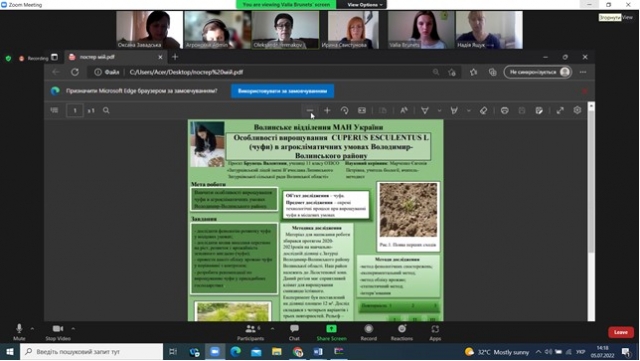Viewport: 640px width, 361px height.
Task: Click the rotate page icon in the PDF toolbar
Action: point(344,110)
